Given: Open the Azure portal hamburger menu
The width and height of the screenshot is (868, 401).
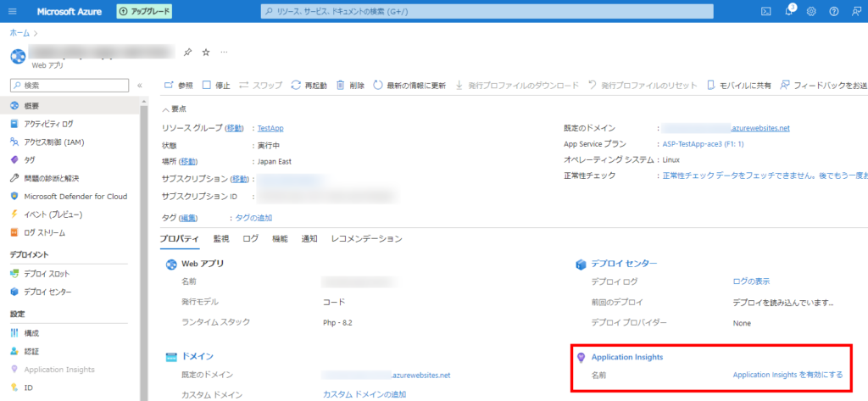Looking at the screenshot, I should [13, 12].
